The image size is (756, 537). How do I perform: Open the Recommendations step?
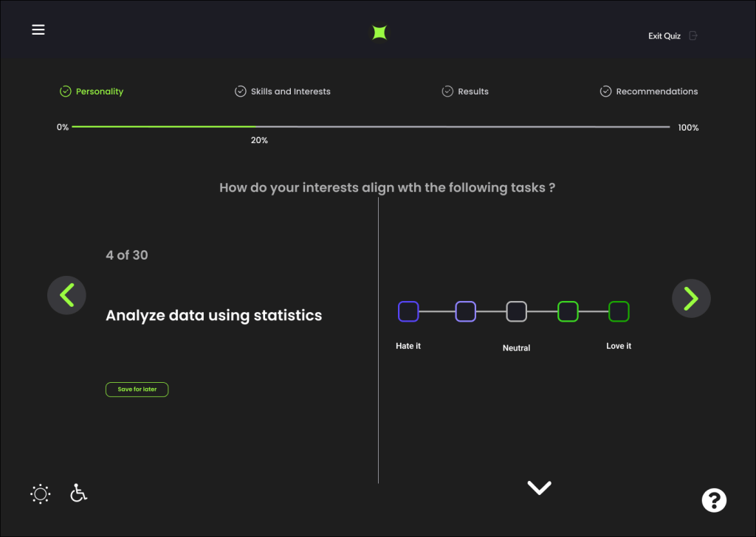649,91
